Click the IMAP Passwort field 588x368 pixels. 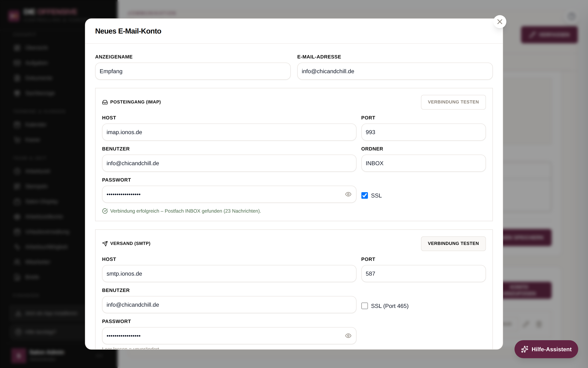229,194
